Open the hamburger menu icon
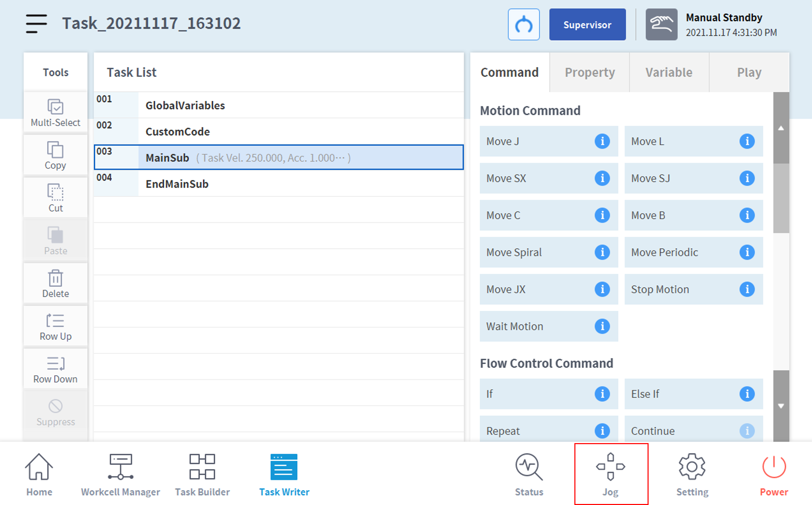The width and height of the screenshot is (812, 505). tap(36, 24)
